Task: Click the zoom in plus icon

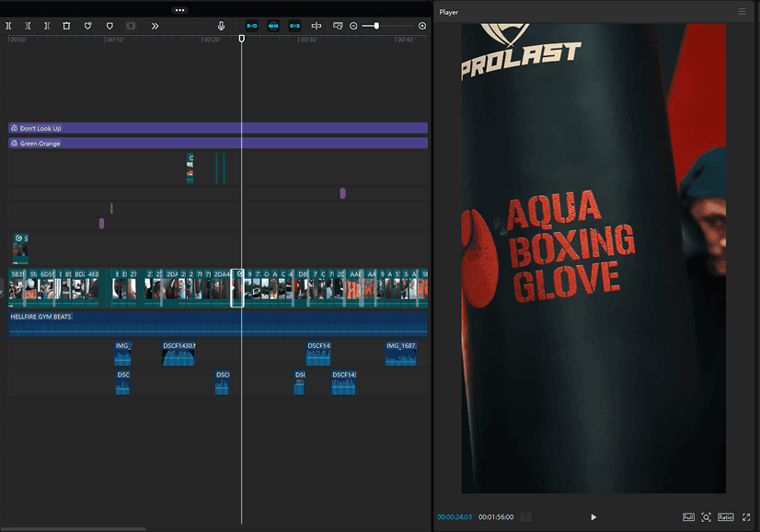Action: (422, 26)
